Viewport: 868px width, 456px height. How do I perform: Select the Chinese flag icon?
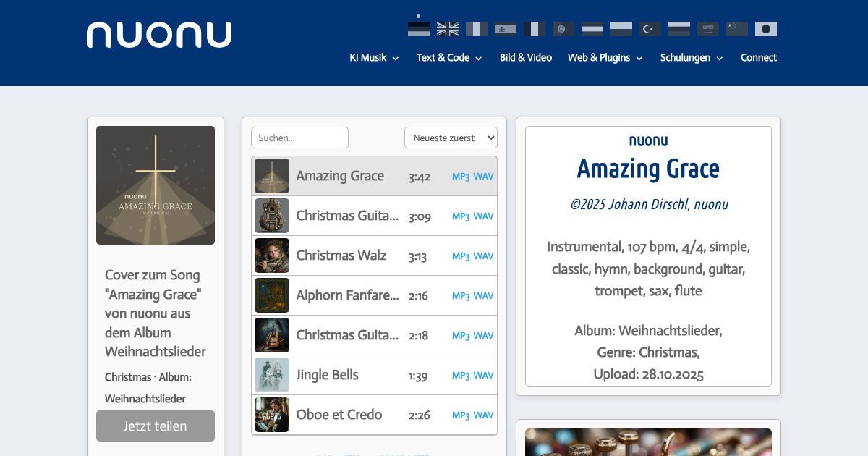coord(737,29)
